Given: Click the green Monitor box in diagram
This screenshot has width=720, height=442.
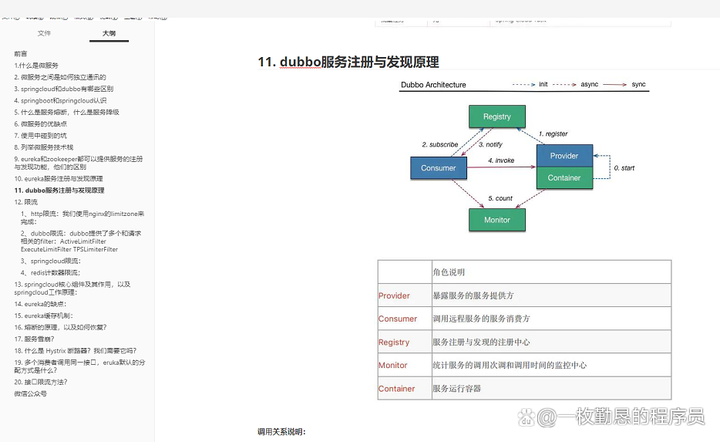Looking at the screenshot, I should pos(497,220).
